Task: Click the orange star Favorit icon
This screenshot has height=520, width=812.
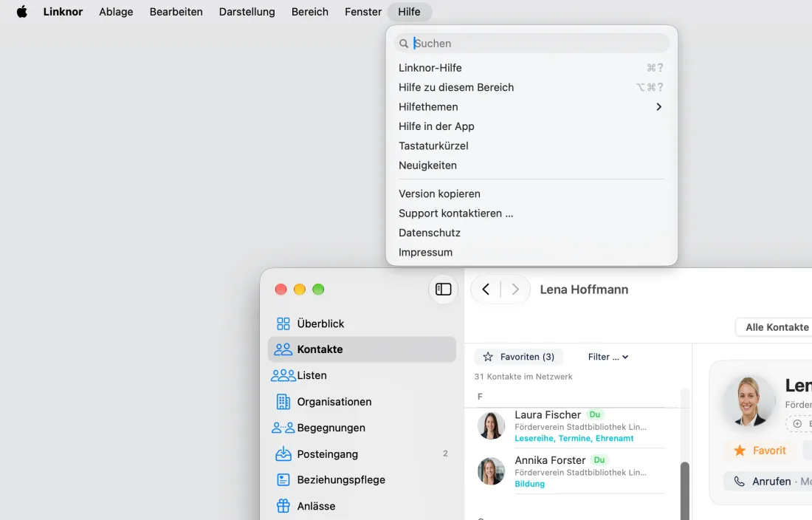Action: (x=740, y=451)
